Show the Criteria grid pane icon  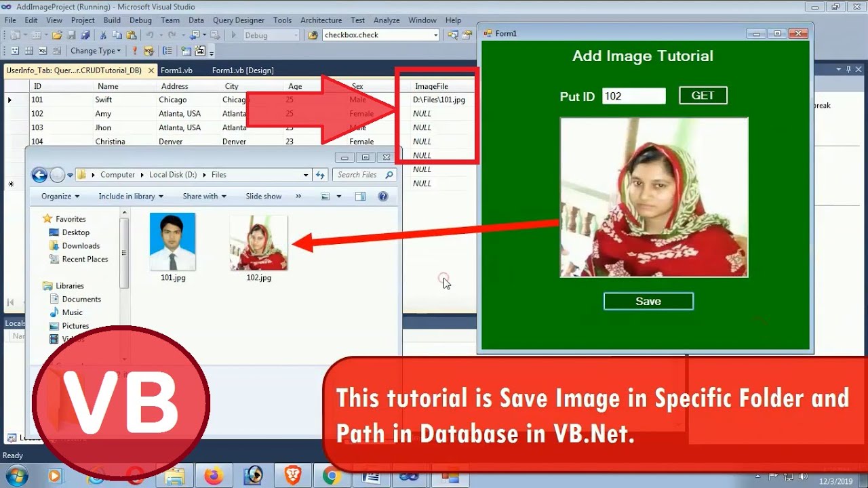29,51
